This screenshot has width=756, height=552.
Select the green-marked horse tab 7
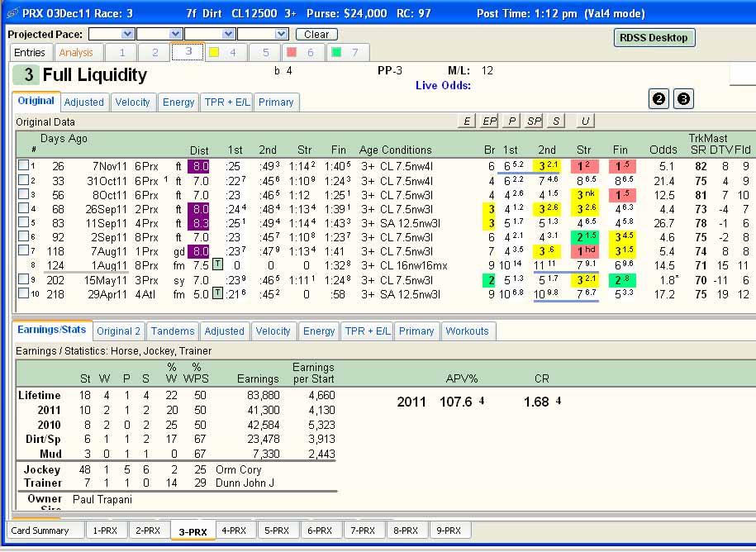coord(346,53)
